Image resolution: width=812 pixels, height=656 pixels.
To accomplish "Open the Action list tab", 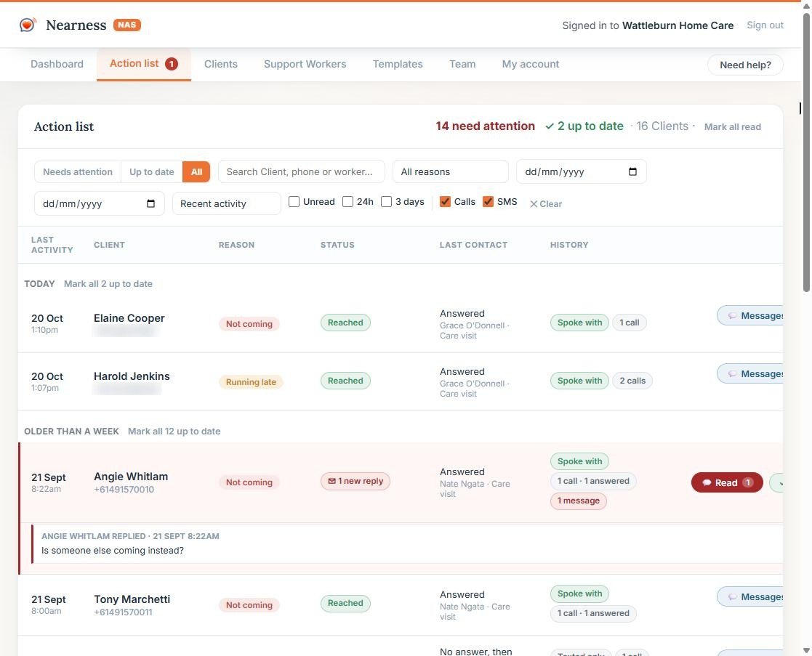I will tap(143, 64).
